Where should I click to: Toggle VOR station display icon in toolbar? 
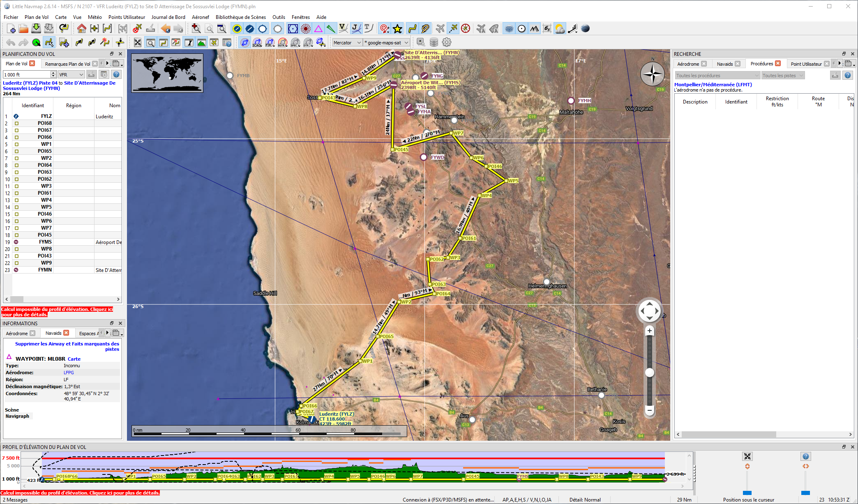[293, 29]
